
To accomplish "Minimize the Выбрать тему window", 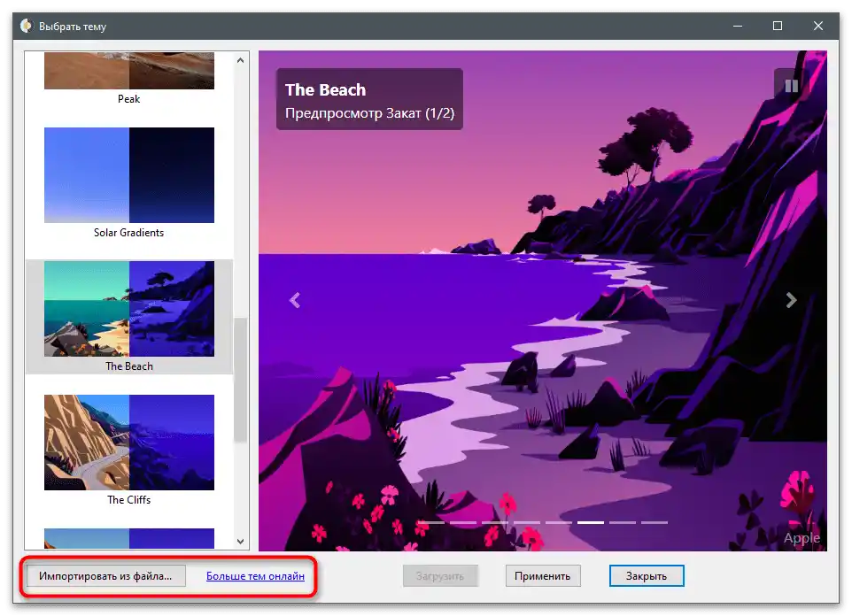I will [738, 26].
